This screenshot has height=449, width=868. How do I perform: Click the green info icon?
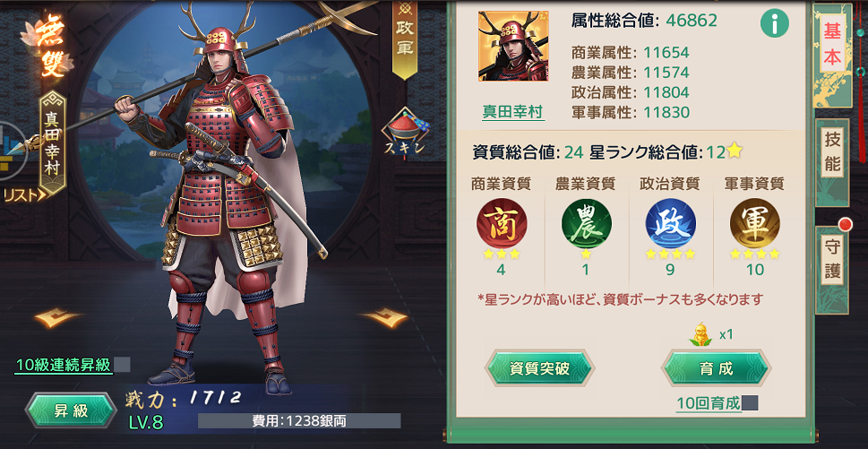[775, 23]
